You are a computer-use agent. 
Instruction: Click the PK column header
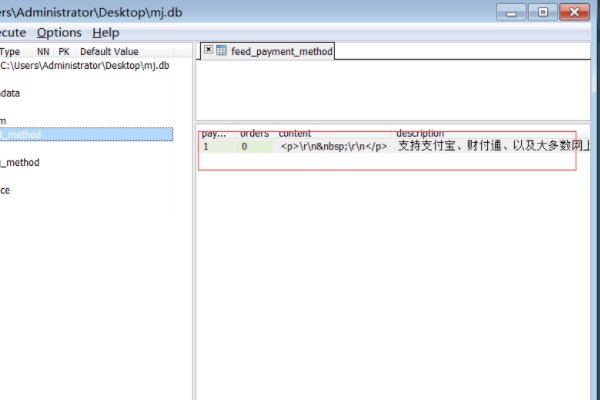pos(64,51)
